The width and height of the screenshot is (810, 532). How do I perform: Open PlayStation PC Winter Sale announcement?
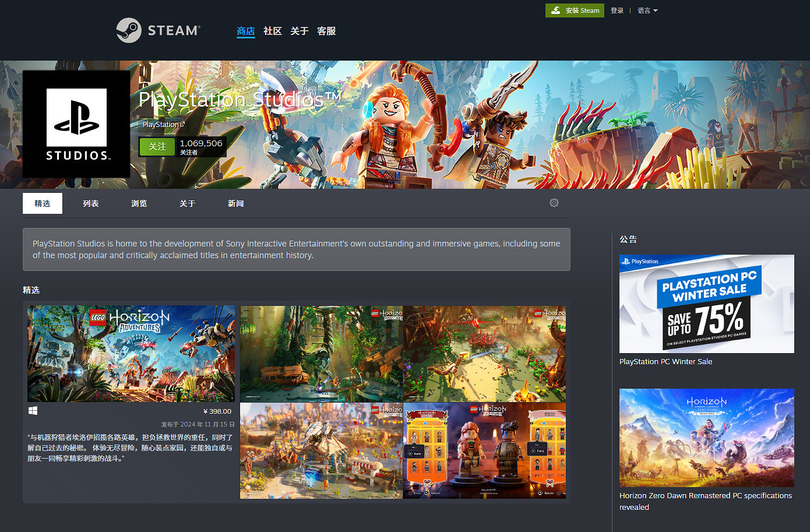point(706,304)
